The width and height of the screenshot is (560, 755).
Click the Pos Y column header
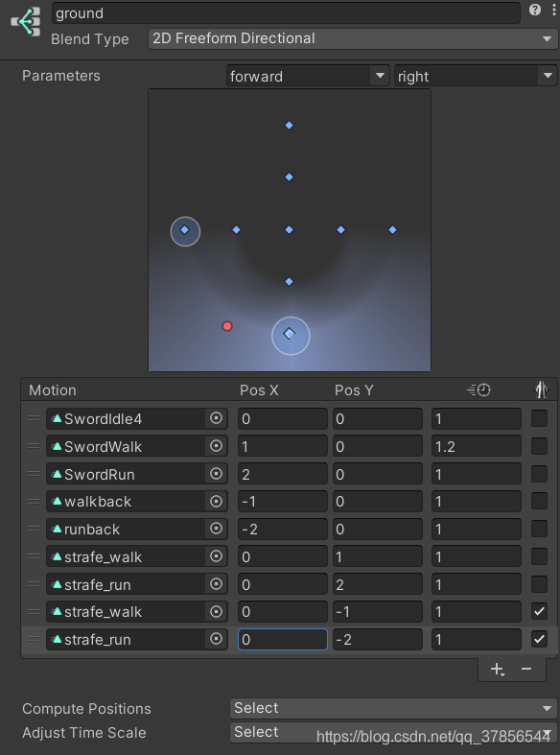(354, 390)
